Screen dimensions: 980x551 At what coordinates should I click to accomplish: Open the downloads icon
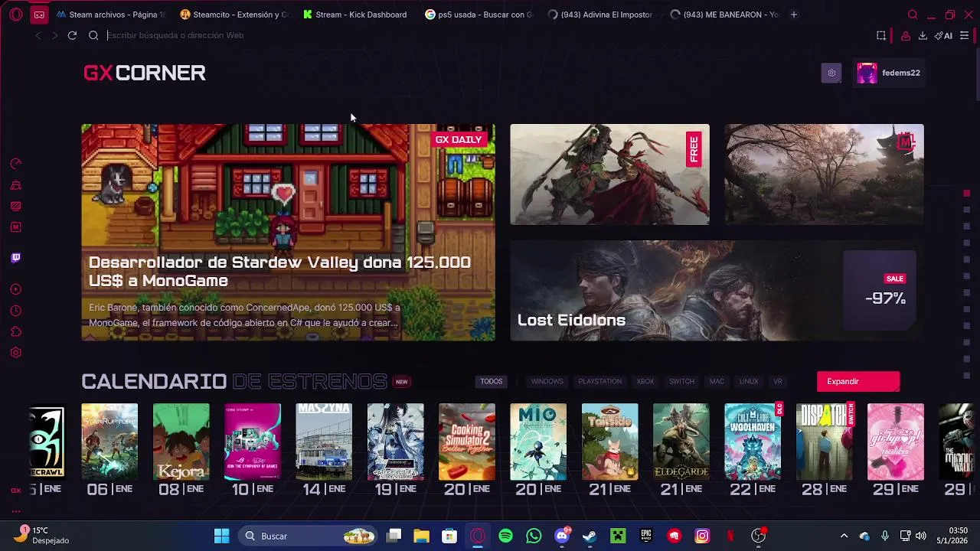pos(923,35)
